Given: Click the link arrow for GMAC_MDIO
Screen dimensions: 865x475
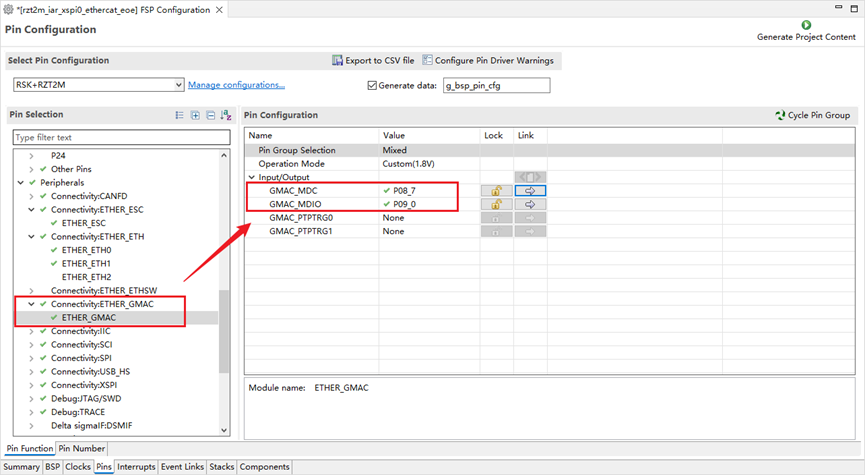Looking at the screenshot, I should point(529,204).
